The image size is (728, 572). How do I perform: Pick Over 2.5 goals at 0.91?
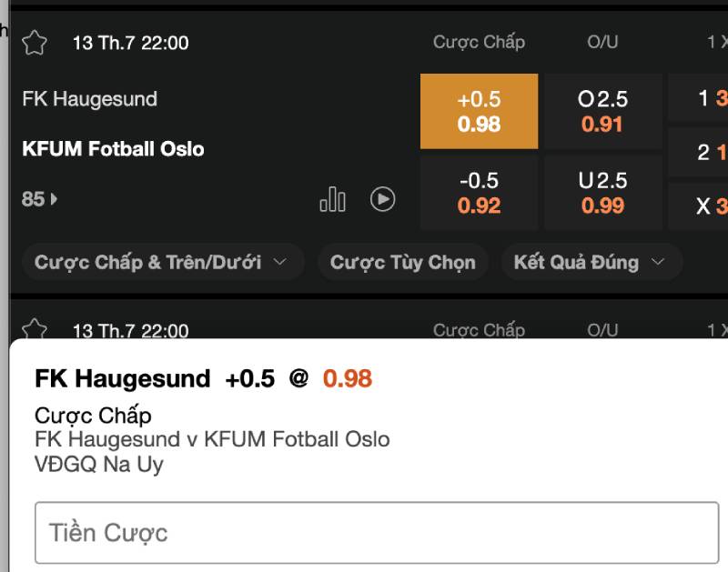(602, 111)
